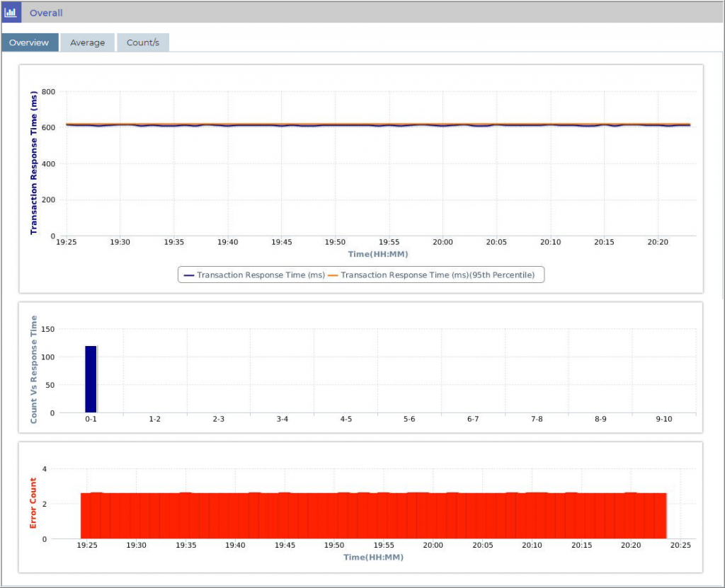Select the Overview tab

pos(29,42)
